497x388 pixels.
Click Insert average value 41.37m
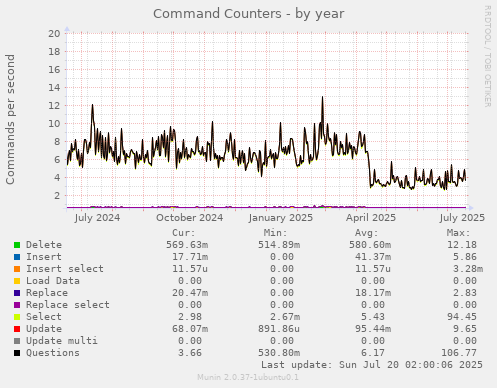[373, 257]
